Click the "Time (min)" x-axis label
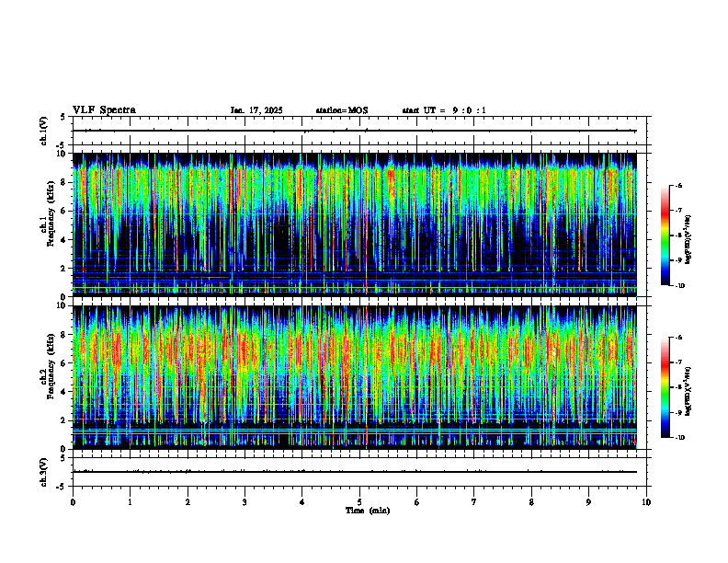 pyautogui.click(x=368, y=511)
